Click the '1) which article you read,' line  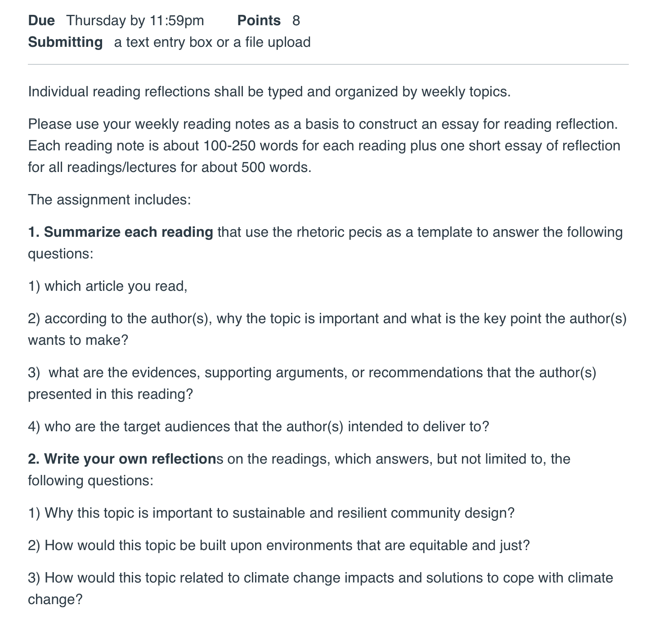[x=108, y=286]
